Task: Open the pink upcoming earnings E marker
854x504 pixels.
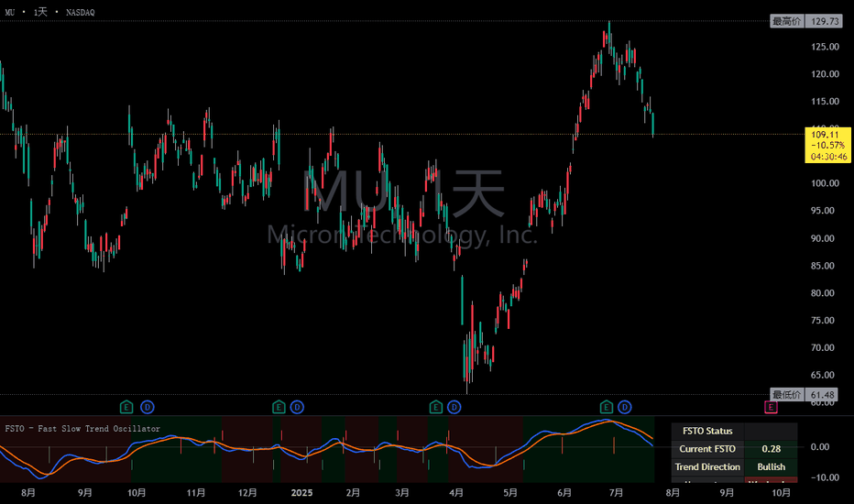Action: point(771,407)
